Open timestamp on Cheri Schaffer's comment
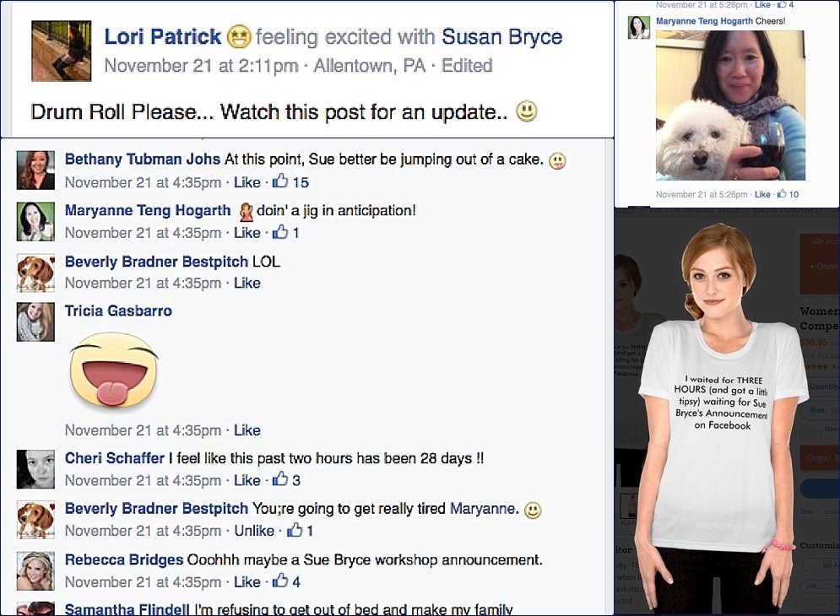 click(143, 480)
